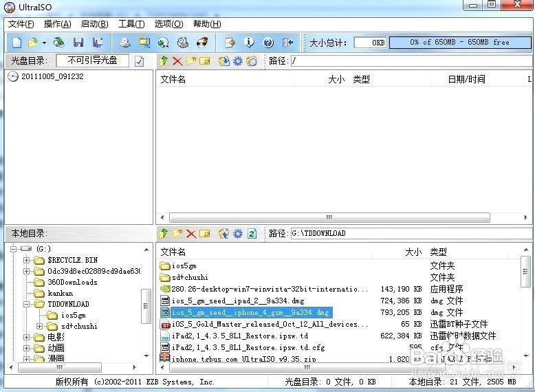Screen dimensions: 535x392
Task: Click the local pane gear settings icon
Action: [237, 233]
